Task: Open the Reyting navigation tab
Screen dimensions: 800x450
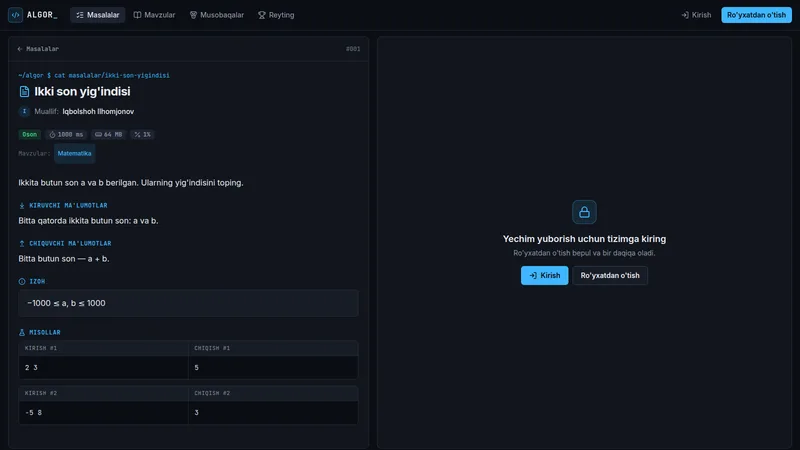Action: click(x=276, y=15)
